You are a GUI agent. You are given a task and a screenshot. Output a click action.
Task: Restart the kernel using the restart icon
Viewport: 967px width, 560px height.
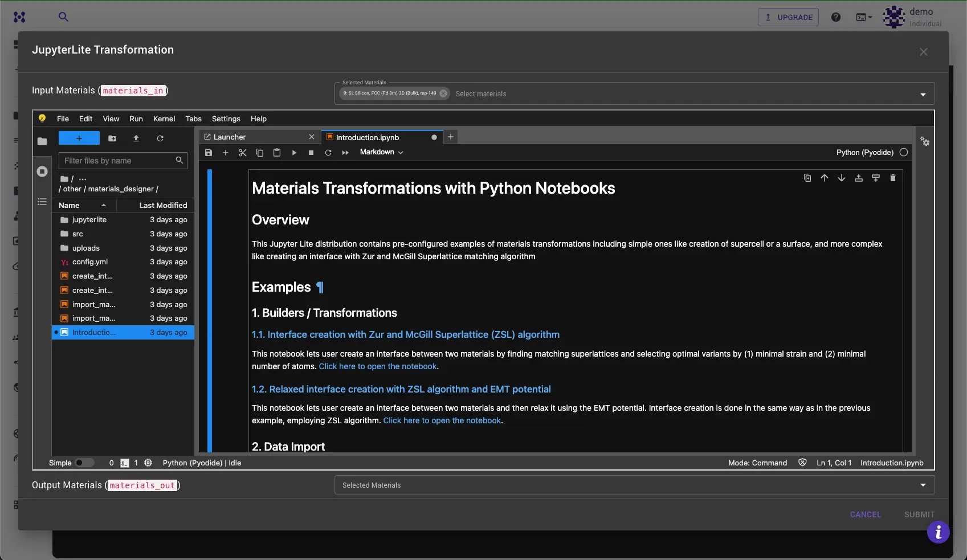[328, 152]
